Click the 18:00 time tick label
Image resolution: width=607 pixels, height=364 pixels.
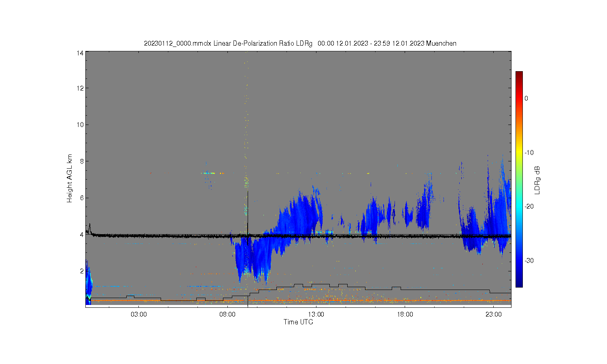pos(405,315)
